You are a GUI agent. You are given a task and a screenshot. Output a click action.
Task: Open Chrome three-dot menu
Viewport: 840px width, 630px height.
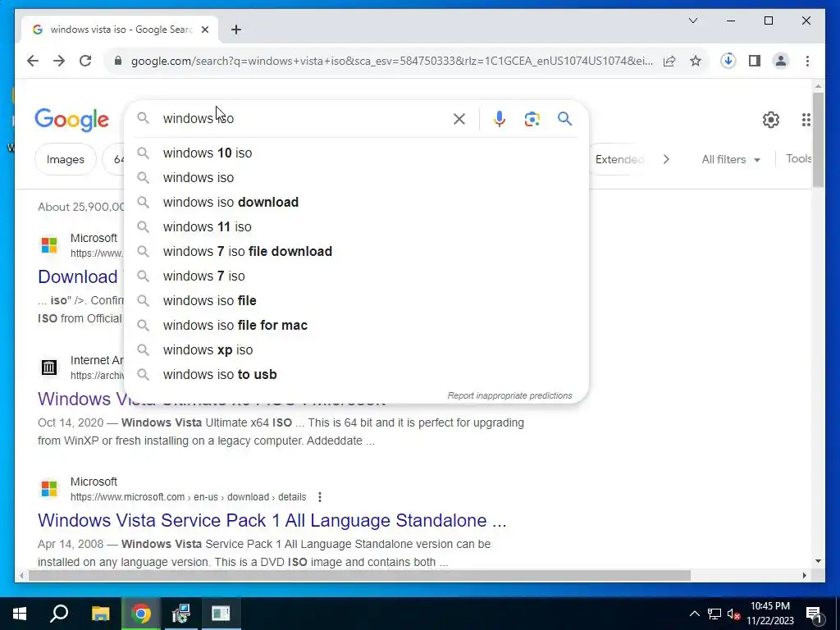[x=807, y=61]
